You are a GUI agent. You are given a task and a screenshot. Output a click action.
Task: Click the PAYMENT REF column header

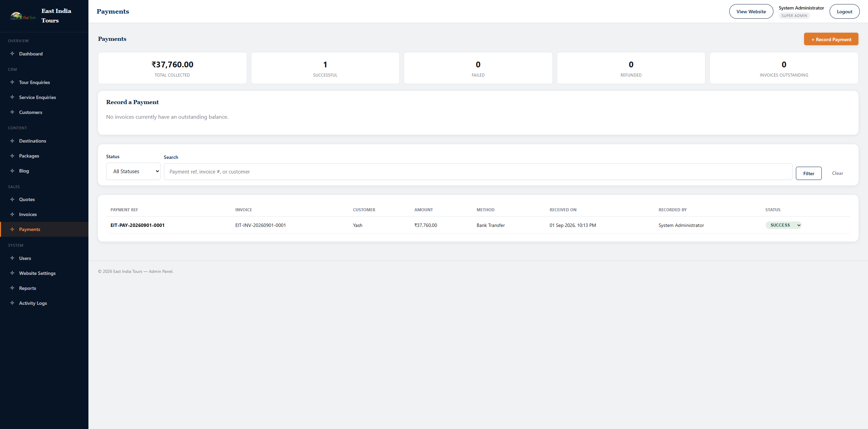click(x=124, y=210)
